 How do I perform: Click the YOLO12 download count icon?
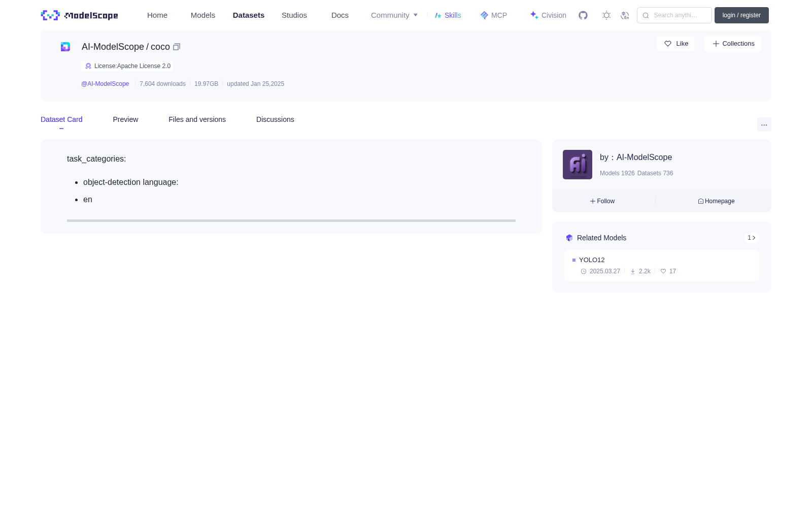tap(633, 271)
